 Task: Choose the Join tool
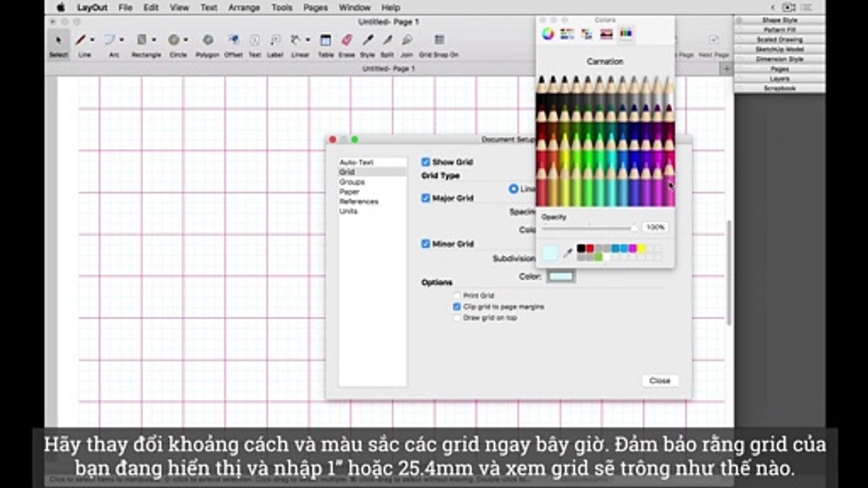(406, 40)
